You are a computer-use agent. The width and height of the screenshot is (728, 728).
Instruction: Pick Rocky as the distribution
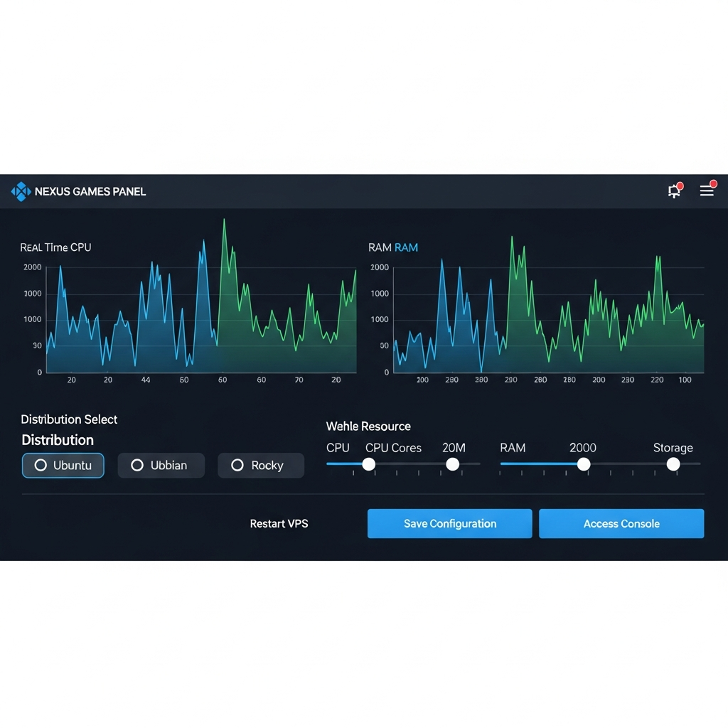(260, 466)
